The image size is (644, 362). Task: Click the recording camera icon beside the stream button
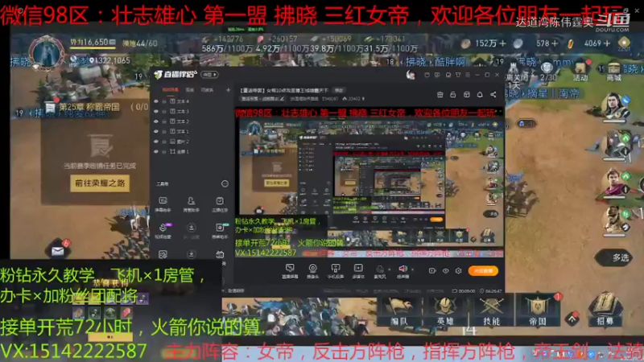[432, 271]
